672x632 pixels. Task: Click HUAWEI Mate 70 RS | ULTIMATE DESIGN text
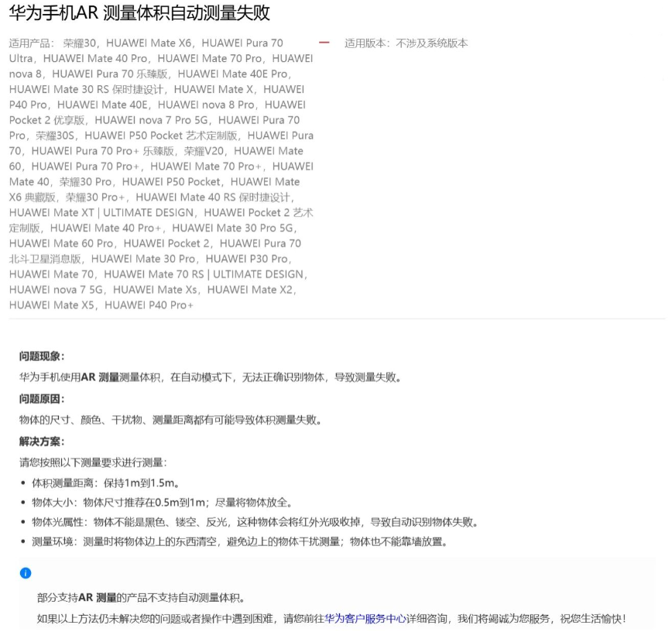[204, 274]
